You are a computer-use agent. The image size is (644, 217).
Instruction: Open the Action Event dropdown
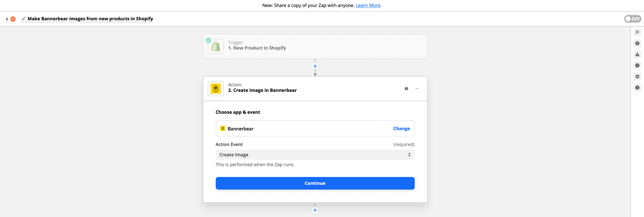tap(315, 155)
